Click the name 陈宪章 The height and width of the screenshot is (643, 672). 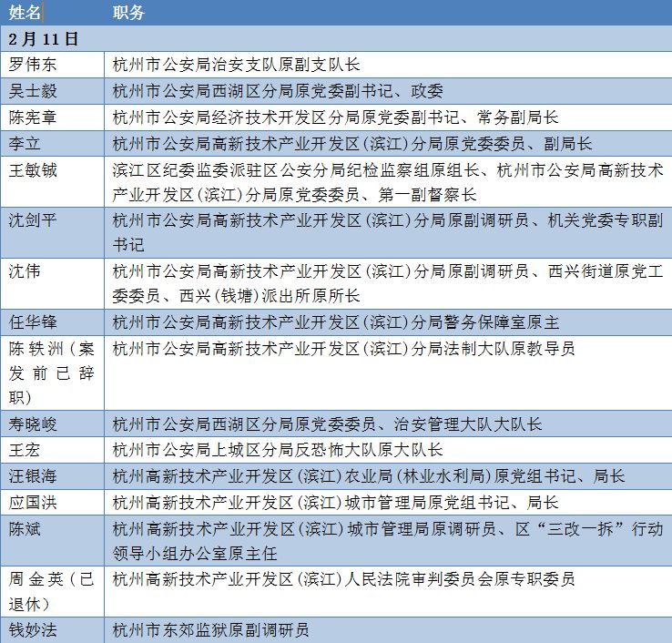33,117
